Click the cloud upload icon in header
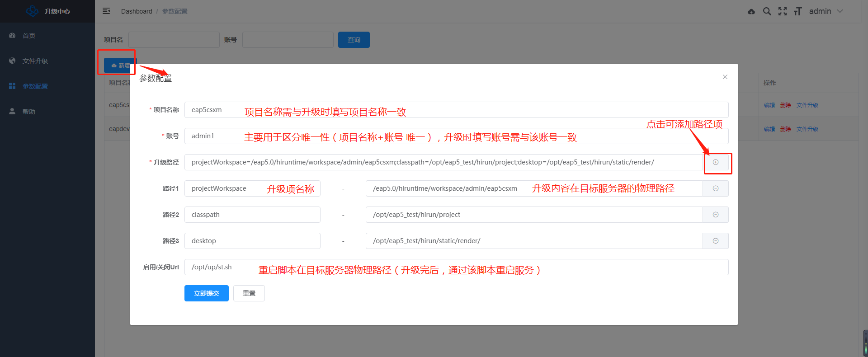This screenshot has height=357, width=868. coord(751,11)
